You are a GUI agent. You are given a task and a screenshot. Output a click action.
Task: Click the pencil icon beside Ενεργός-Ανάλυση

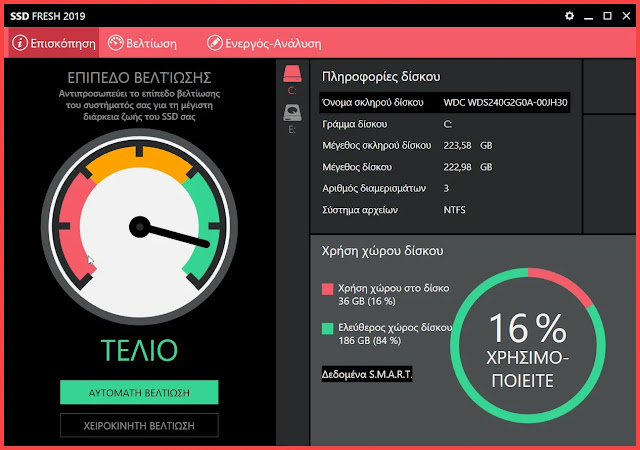tap(215, 43)
